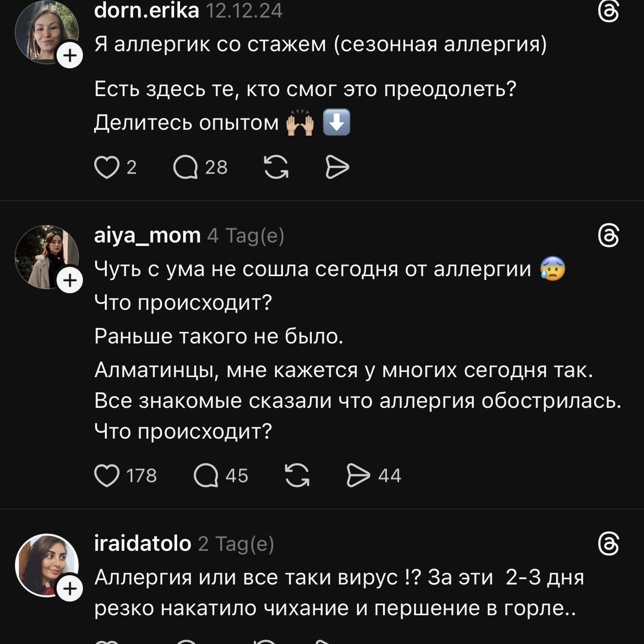Open iraidatolo's profile via username
The height and width of the screenshot is (644, 644).
pos(142,543)
